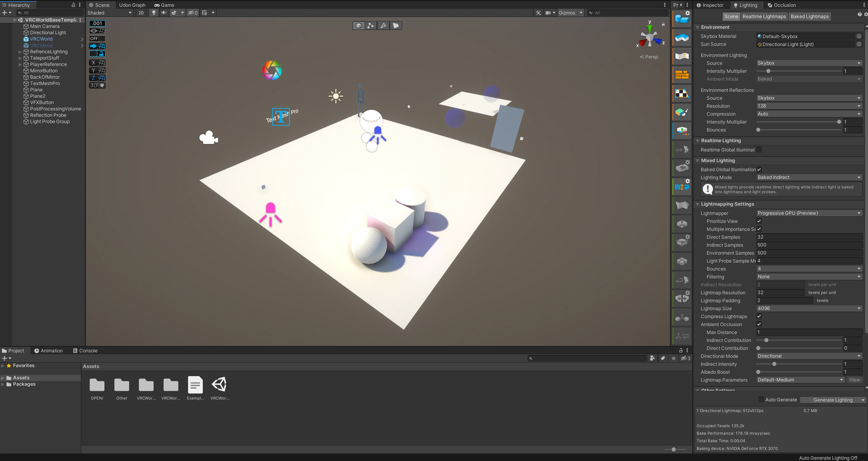Open the Shaded draw mode dropdown
The image size is (868, 461).
coord(110,12)
